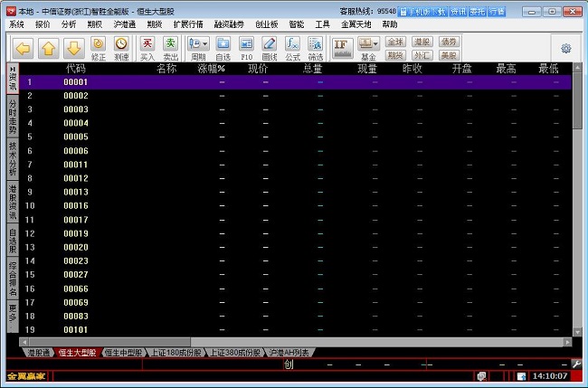The width and height of the screenshot is (588, 388).
Task: Click the wrench icon on ticker bar
Action: click(577, 364)
